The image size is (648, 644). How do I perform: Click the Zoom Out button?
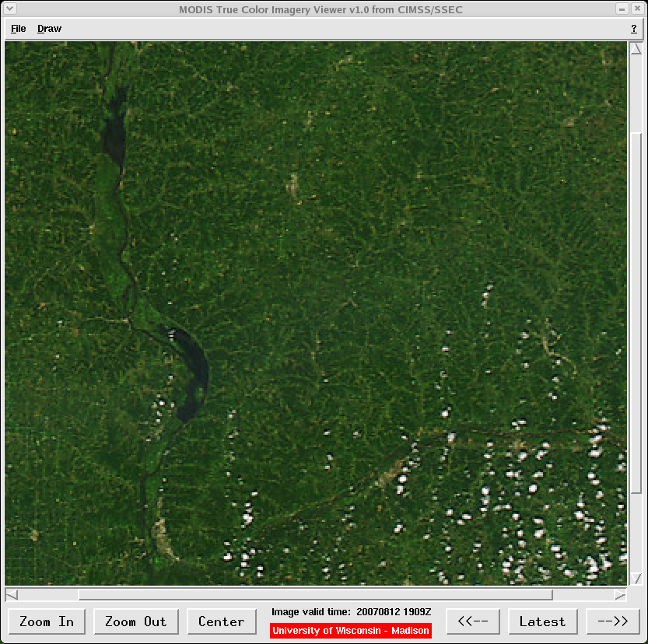[136, 621]
